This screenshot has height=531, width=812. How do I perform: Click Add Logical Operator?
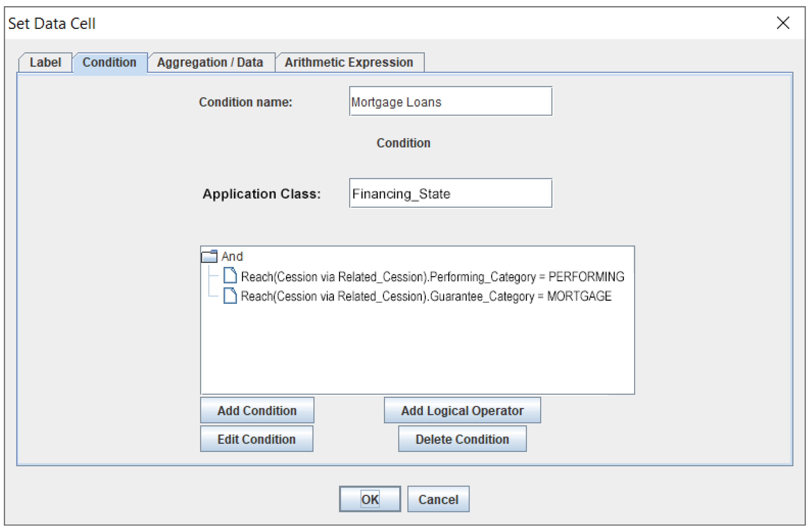coord(462,411)
